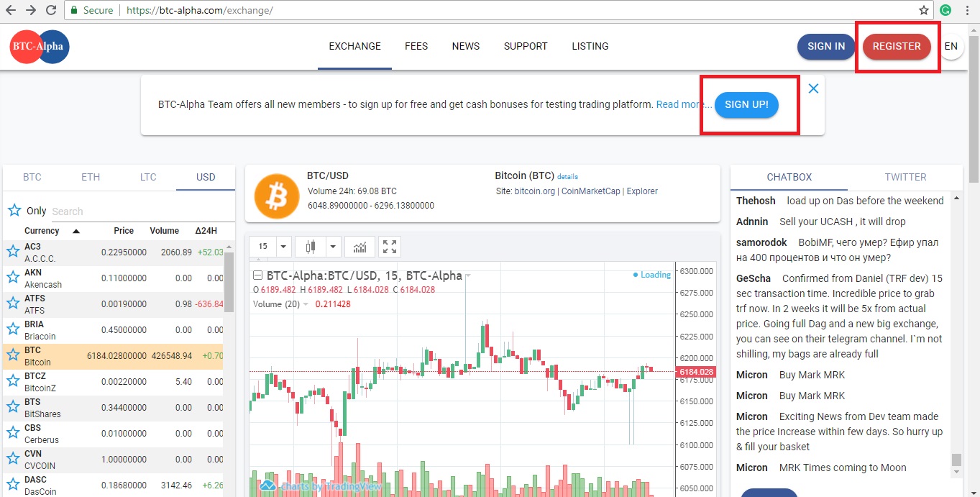980x497 pixels.
Task: Visit the bitcoin.org site link
Action: tap(534, 191)
